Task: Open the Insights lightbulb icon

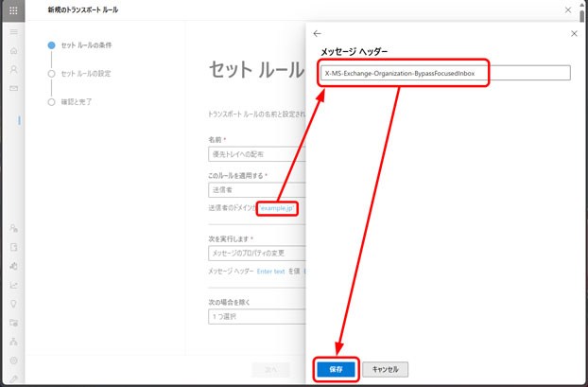Action: [13, 304]
